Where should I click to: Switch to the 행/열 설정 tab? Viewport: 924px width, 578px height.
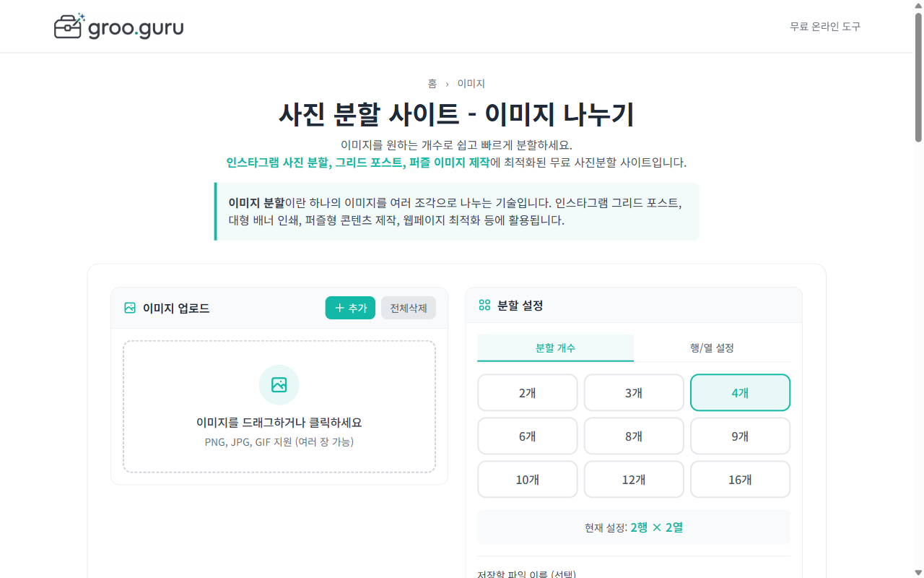[713, 348]
